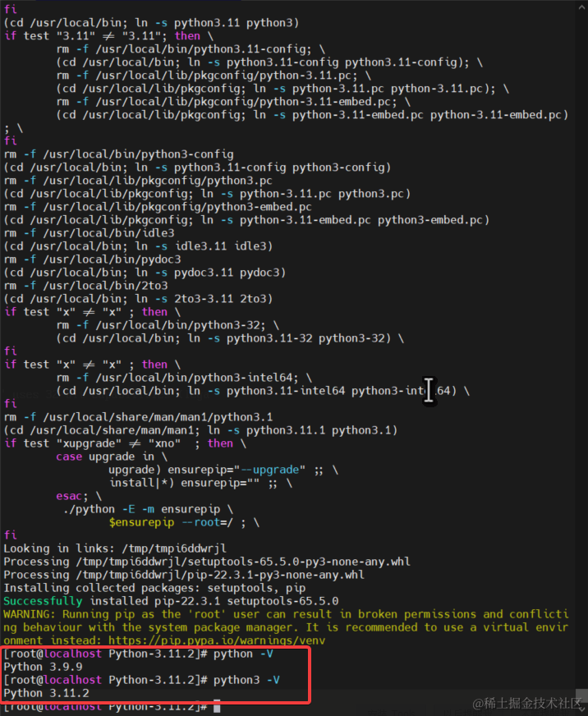Viewport: 588px width, 716px height.
Task: Open the pip.pypa.io/warnings/venv link
Action: tap(217, 640)
